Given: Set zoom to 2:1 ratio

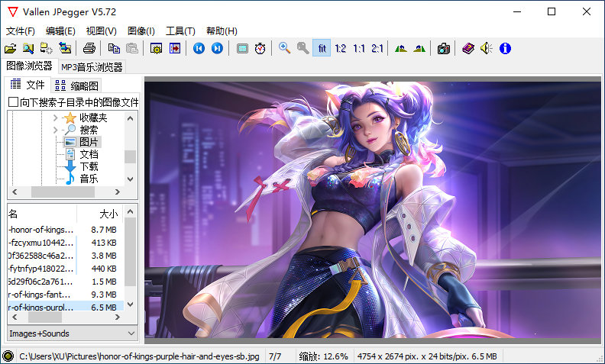Looking at the screenshot, I should (x=377, y=49).
